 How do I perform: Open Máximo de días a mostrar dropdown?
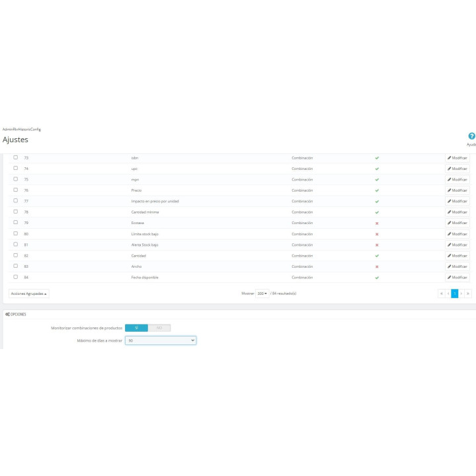pos(161,340)
